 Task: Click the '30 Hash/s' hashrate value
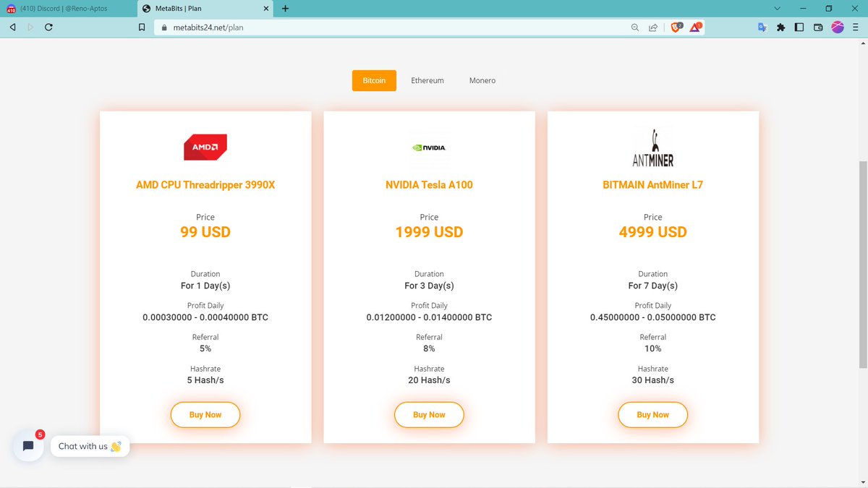(x=652, y=380)
